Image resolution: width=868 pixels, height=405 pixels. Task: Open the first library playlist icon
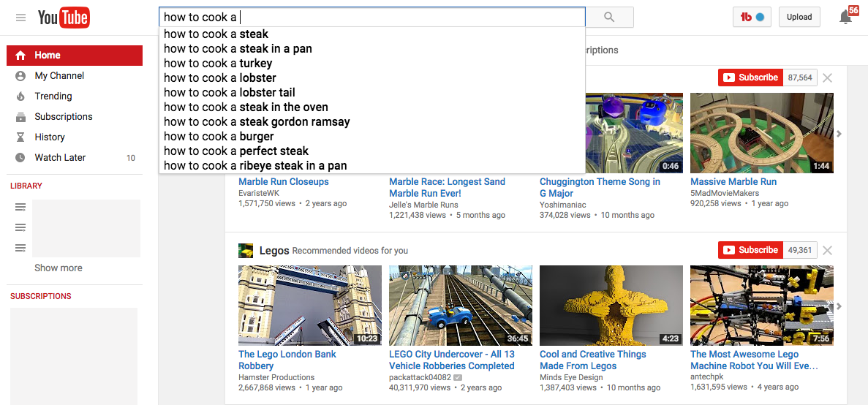tap(20, 208)
